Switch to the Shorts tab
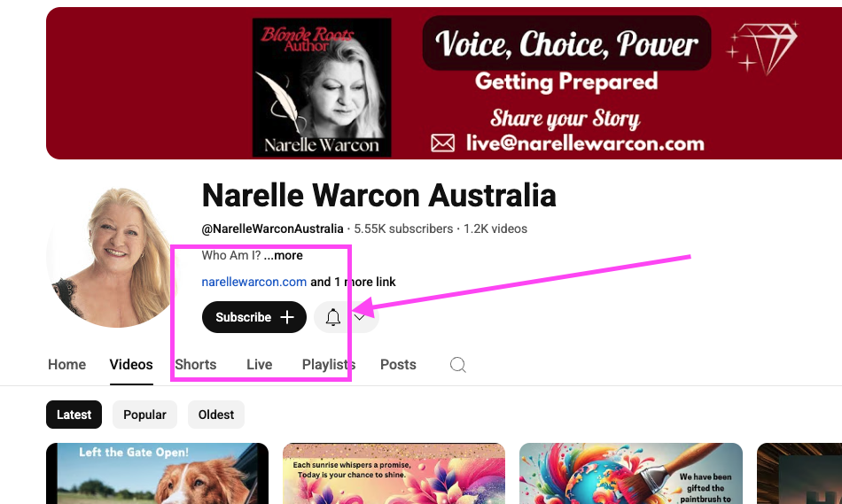842x504 pixels. (196, 364)
